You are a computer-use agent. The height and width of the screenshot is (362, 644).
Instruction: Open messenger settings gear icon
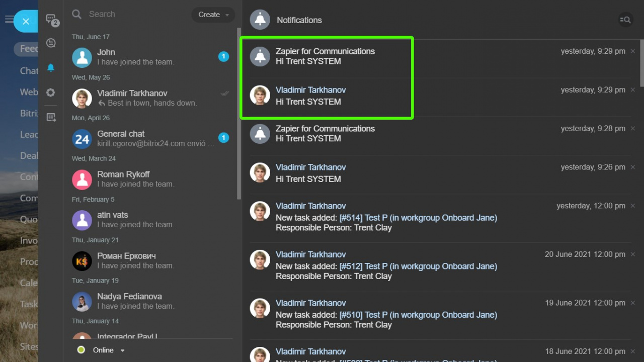pyautogui.click(x=51, y=93)
